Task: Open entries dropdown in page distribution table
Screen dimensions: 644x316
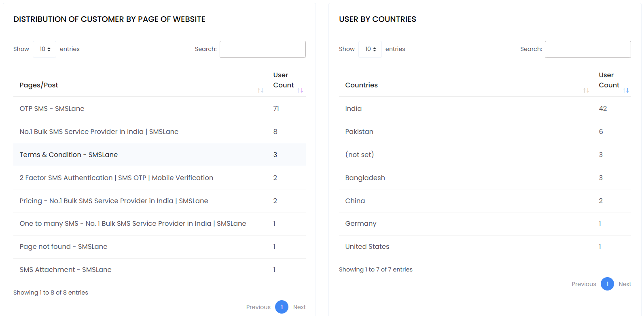Action: pos(44,49)
